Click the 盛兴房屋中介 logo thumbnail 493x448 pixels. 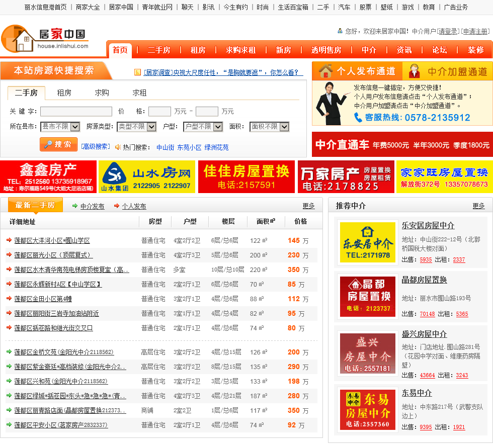pos(368,353)
